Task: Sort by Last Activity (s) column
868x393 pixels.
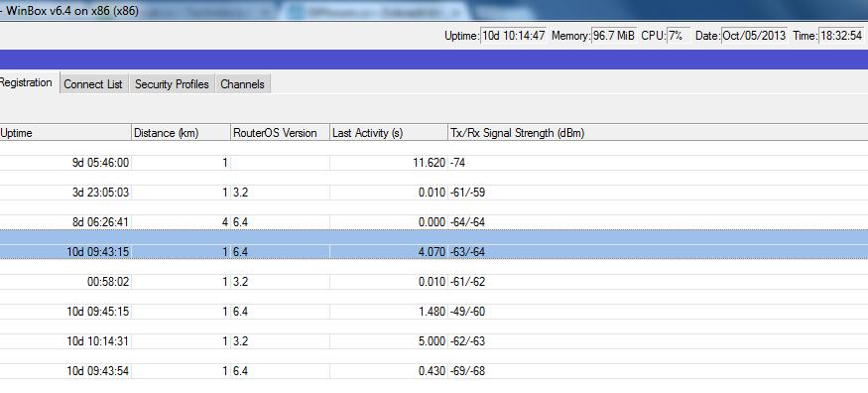Action: click(x=389, y=133)
